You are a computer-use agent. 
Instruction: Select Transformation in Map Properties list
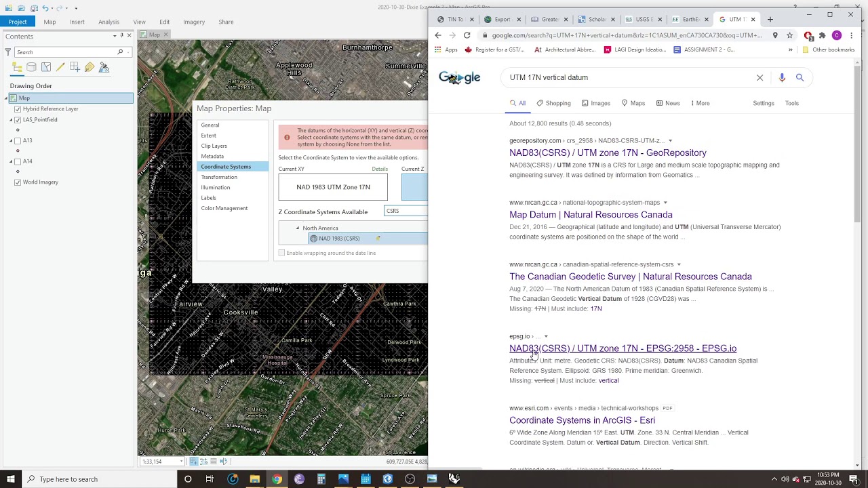pyautogui.click(x=219, y=177)
